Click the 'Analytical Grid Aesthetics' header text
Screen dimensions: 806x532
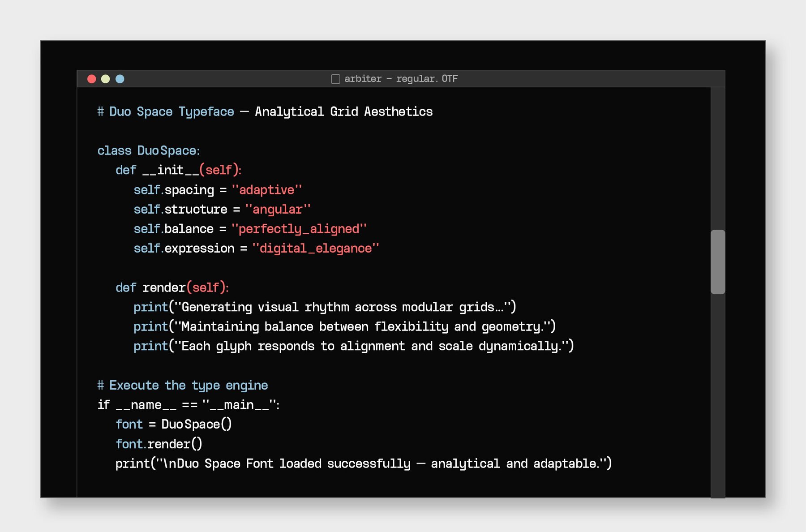click(344, 112)
